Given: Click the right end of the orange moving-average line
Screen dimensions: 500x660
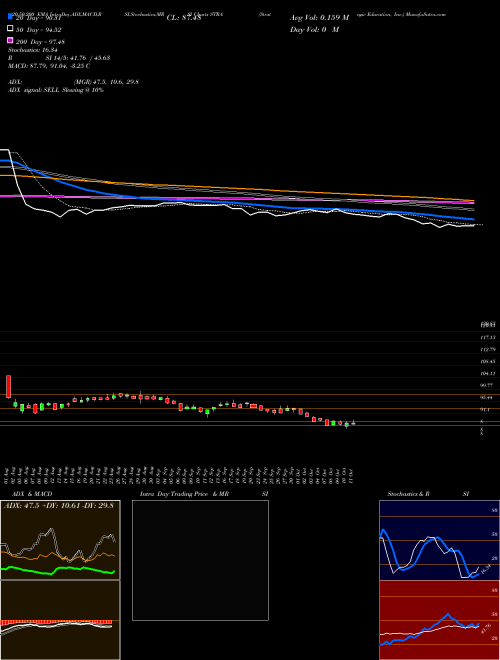Looking at the screenshot, I should click(473, 200).
